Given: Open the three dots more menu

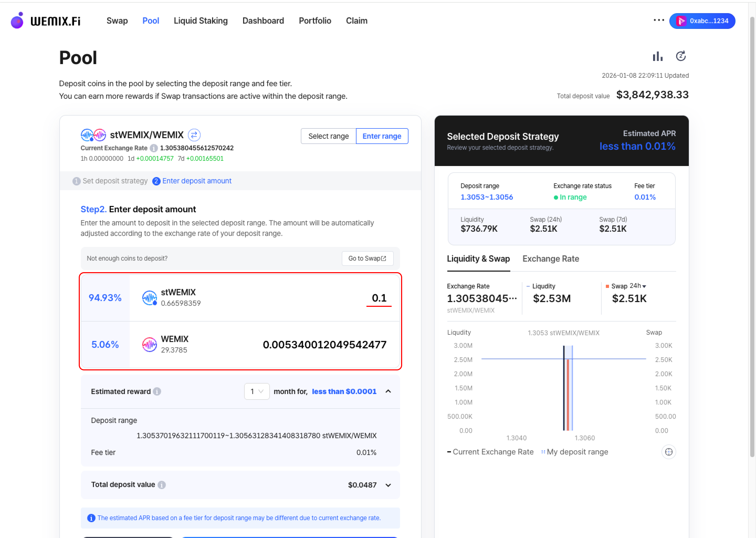Looking at the screenshot, I should coord(659,20).
